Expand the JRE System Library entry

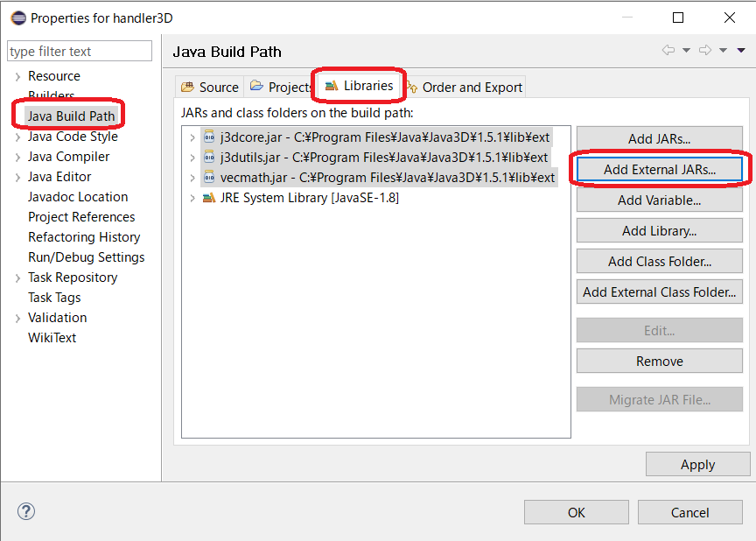pyautogui.click(x=192, y=197)
